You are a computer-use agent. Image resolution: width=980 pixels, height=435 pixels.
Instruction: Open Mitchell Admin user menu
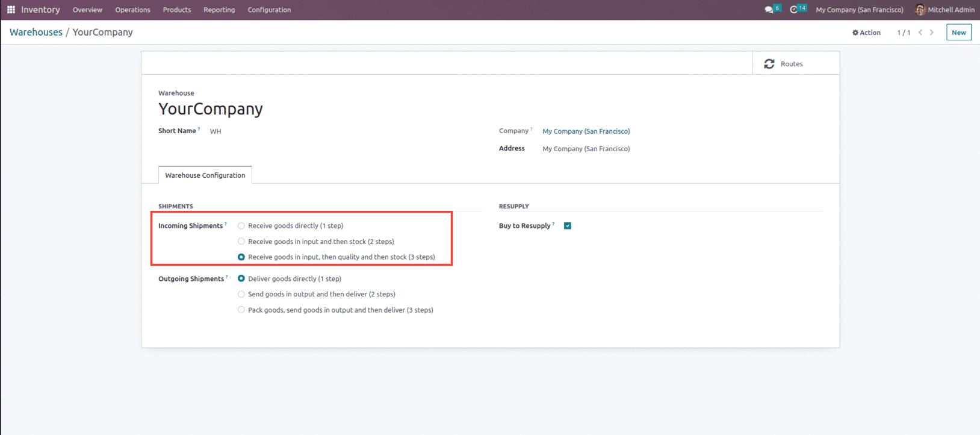click(944, 10)
